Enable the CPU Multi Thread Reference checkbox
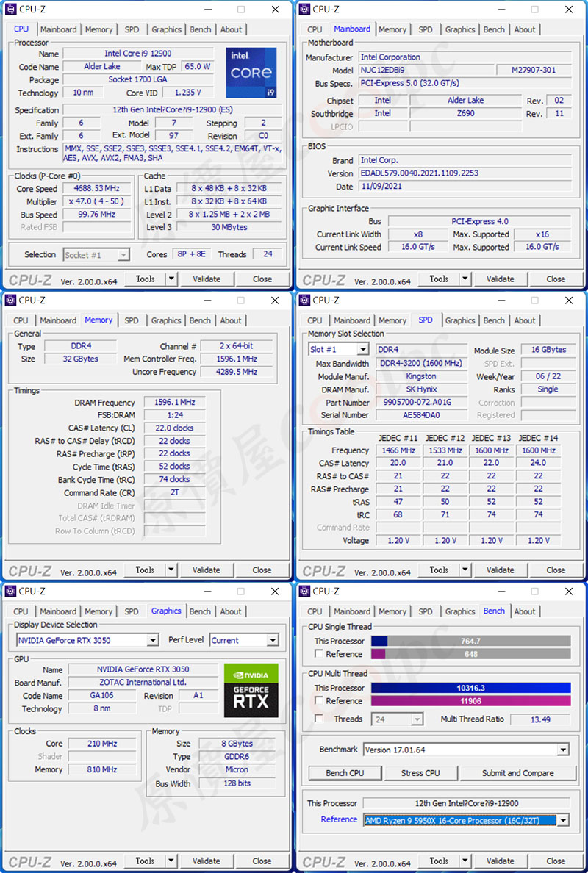The image size is (588, 873). coord(319,700)
